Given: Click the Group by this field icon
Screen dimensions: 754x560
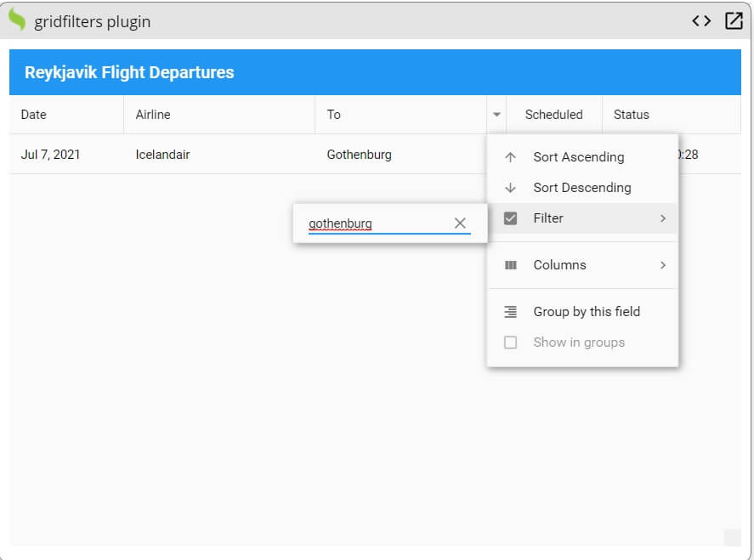Looking at the screenshot, I should click(x=511, y=312).
